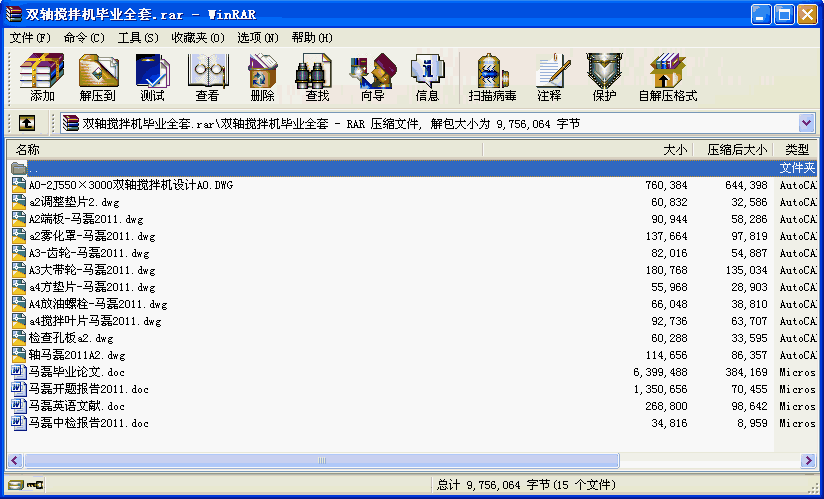
Task: Select file 轴马磊2011A2.dwg
Action: (77, 355)
